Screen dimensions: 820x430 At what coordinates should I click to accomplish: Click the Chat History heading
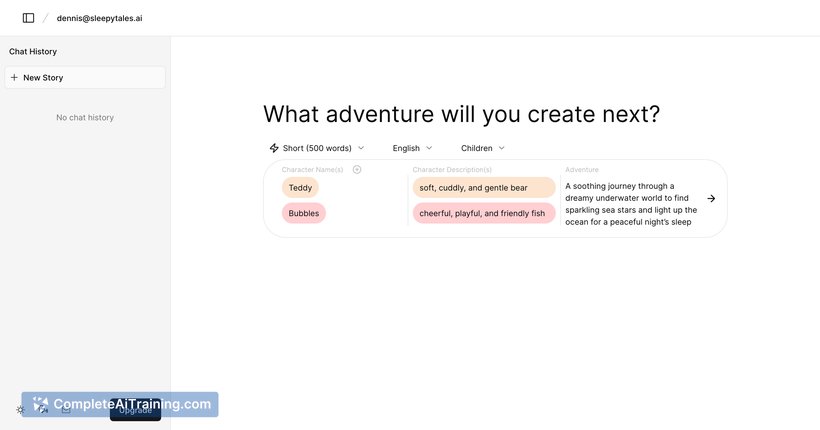point(33,51)
